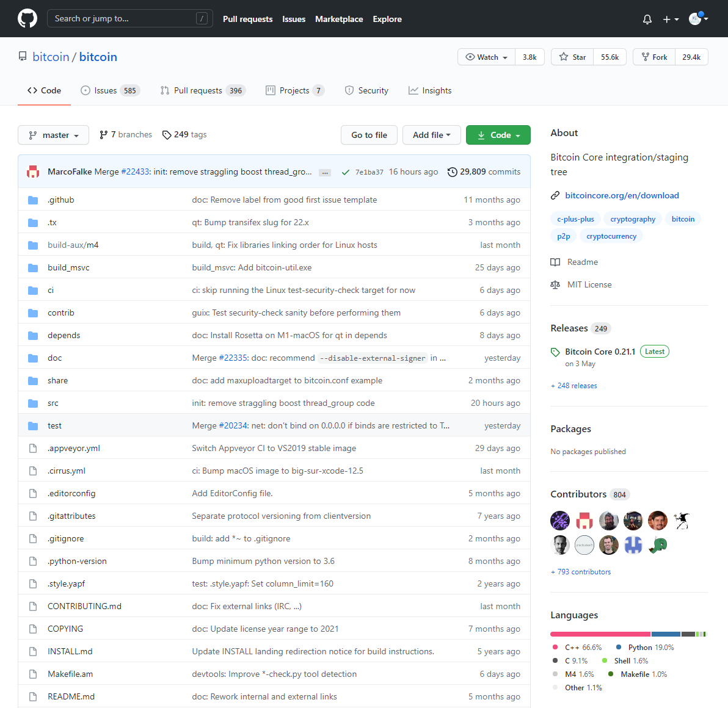This screenshot has width=728, height=708.
Task: Open the Makefile.am file
Action: [70, 674]
